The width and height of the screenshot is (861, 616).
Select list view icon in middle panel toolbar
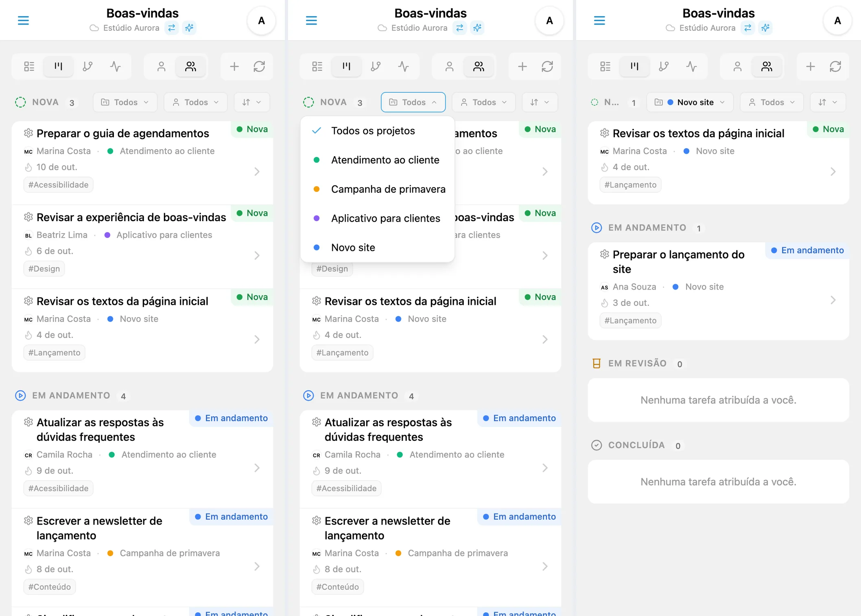(x=317, y=66)
